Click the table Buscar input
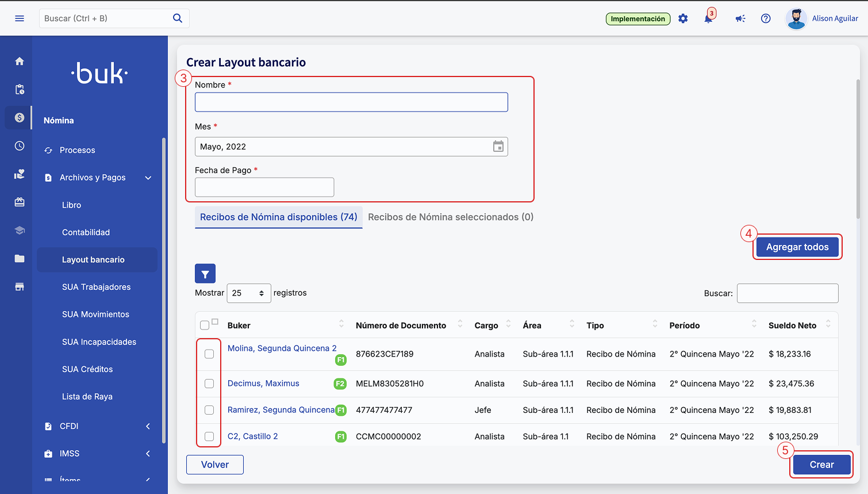 tap(788, 293)
